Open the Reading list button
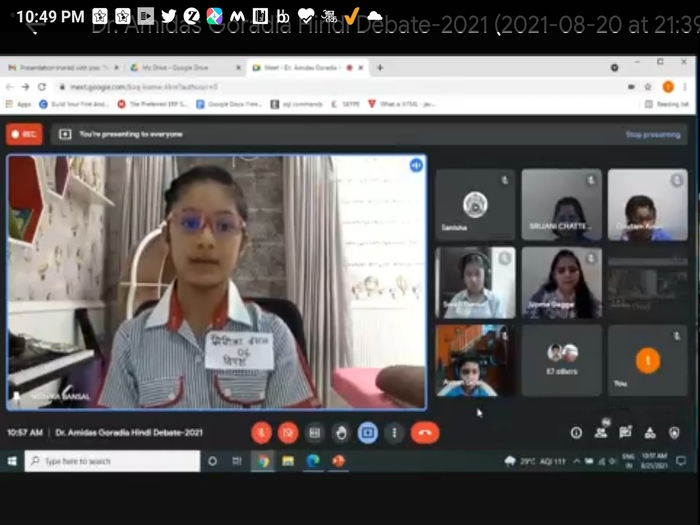Screen dimensions: 700x525 coord(667,104)
